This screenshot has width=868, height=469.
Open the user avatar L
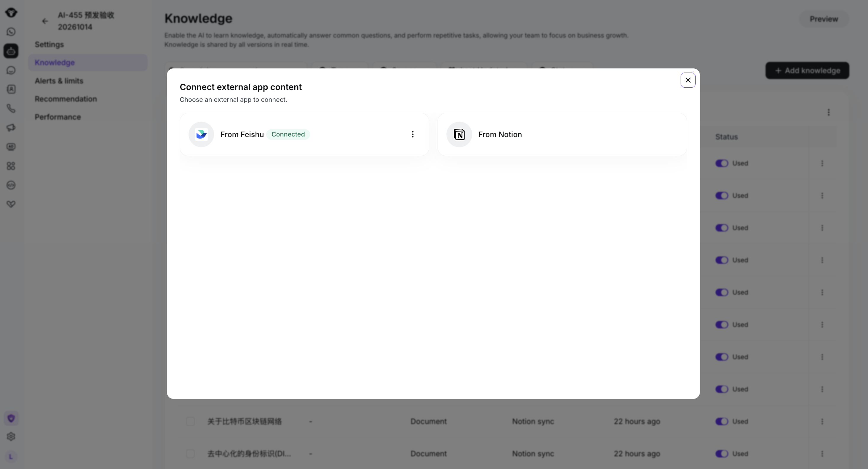pyautogui.click(x=11, y=457)
